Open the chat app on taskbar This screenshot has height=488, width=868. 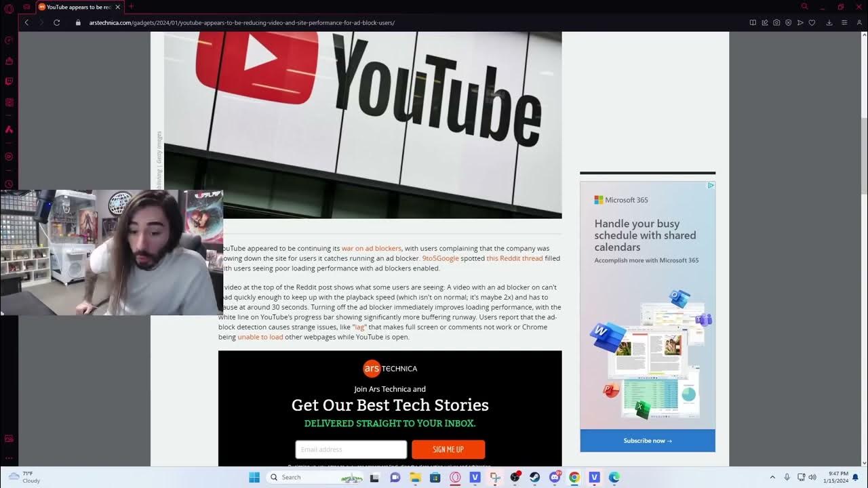tap(395, 477)
